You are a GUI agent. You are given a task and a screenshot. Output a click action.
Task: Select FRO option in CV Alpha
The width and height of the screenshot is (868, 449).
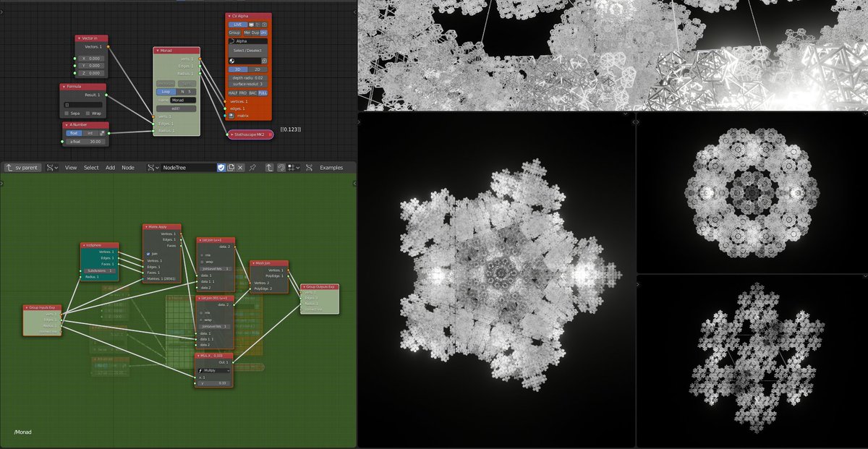coord(243,93)
